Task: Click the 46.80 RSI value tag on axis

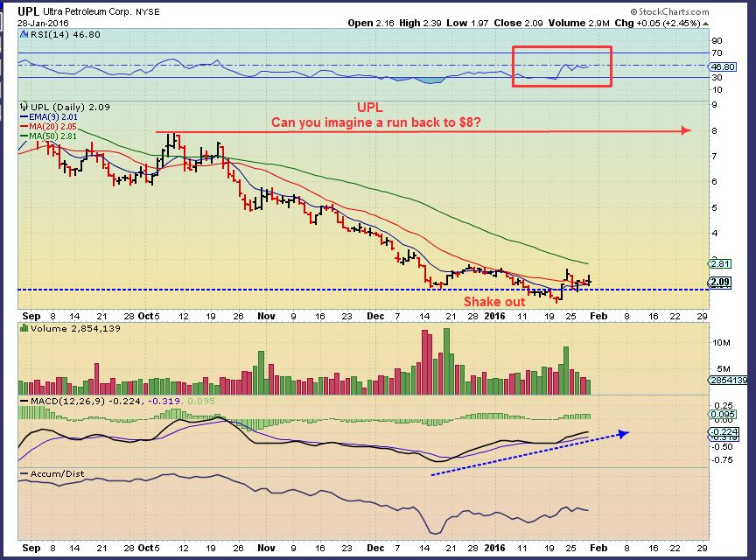Action: pos(723,67)
